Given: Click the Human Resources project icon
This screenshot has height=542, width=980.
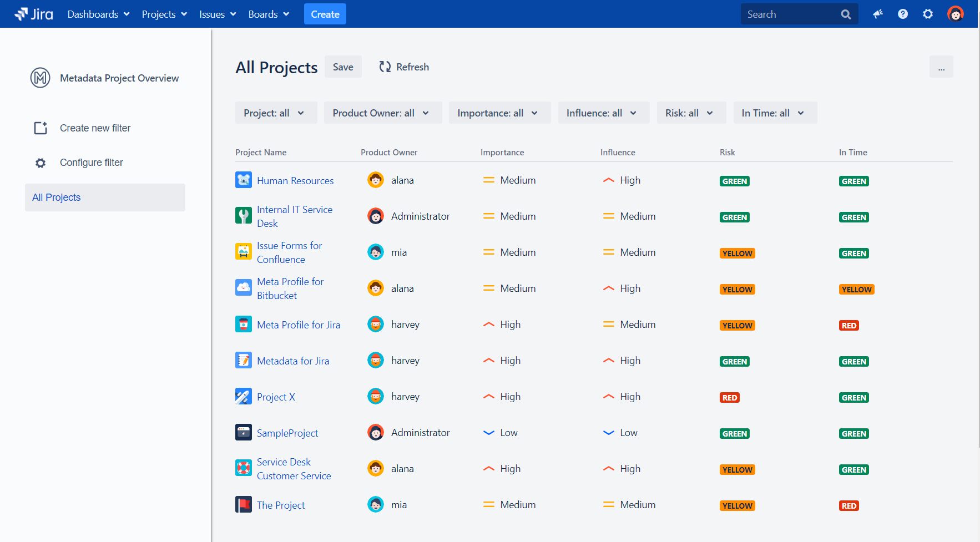Looking at the screenshot, I should point(244,180).
